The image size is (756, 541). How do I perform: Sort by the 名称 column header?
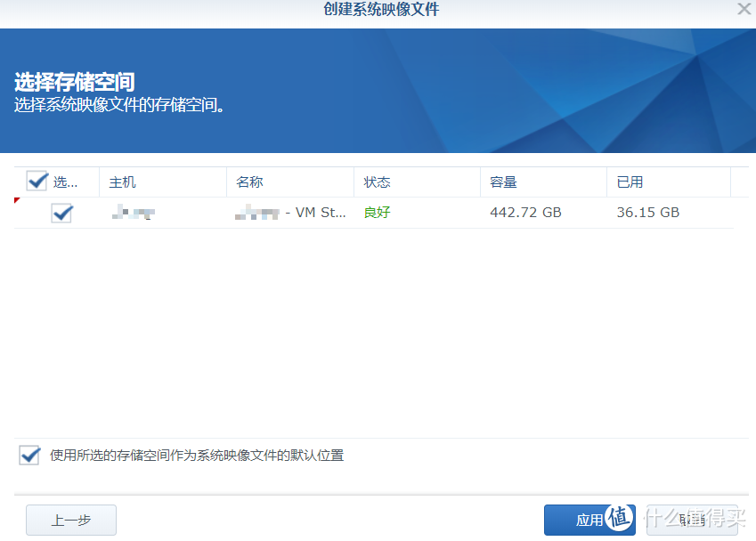coord(249,182)
